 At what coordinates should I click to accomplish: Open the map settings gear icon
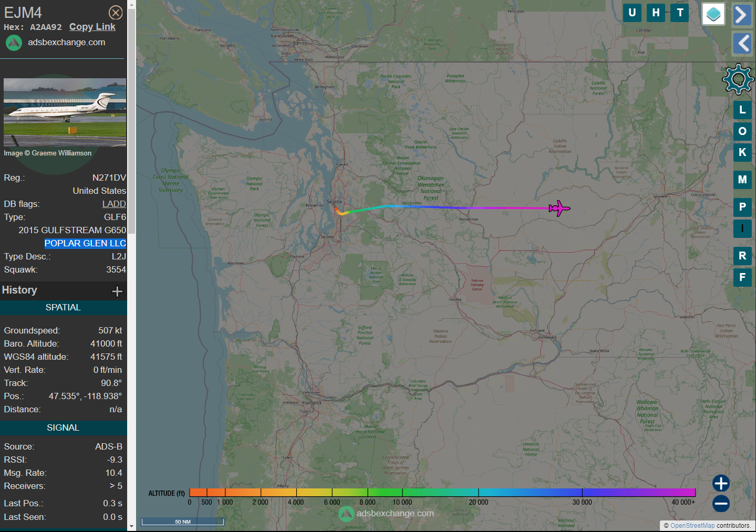pyautogui.click(x=738, y=79)
